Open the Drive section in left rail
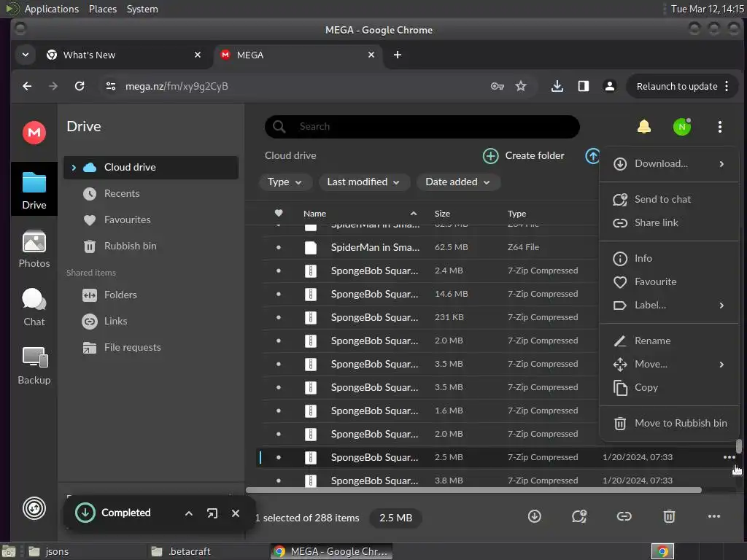The height and width of the screenshot is (560, 747). click(x=34, y=190)
